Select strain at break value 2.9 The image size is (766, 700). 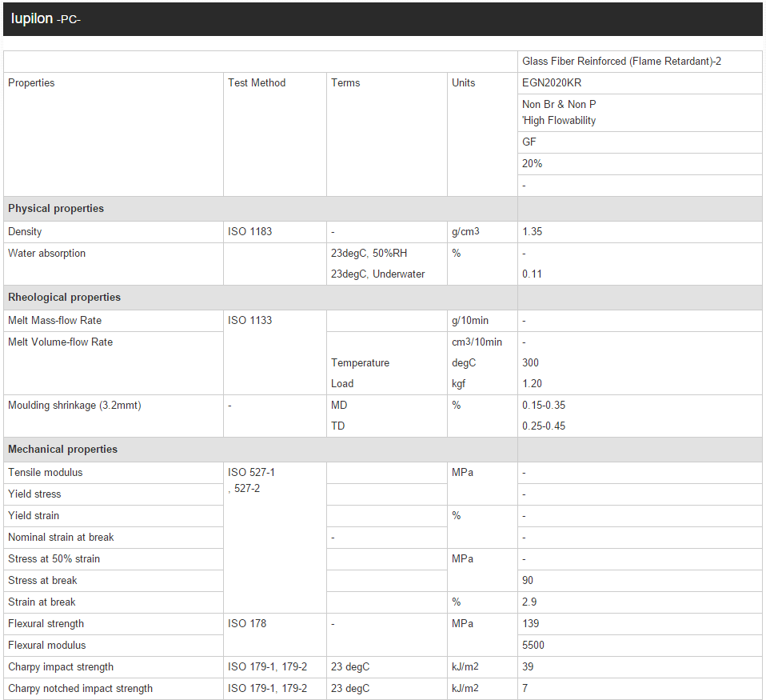tap(529, 602)
